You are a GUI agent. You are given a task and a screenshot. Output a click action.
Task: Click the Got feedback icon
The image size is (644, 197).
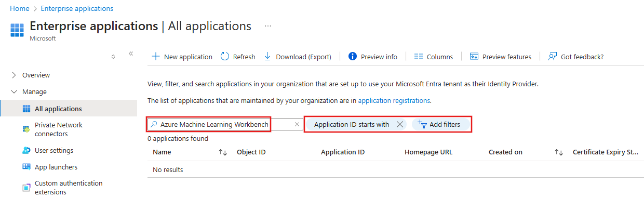(x=553, y=57)
